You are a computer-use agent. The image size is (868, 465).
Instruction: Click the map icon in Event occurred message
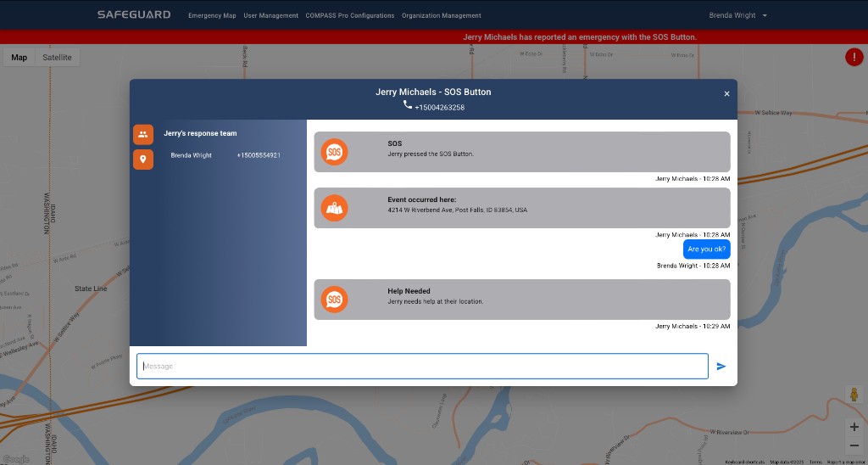334,208
